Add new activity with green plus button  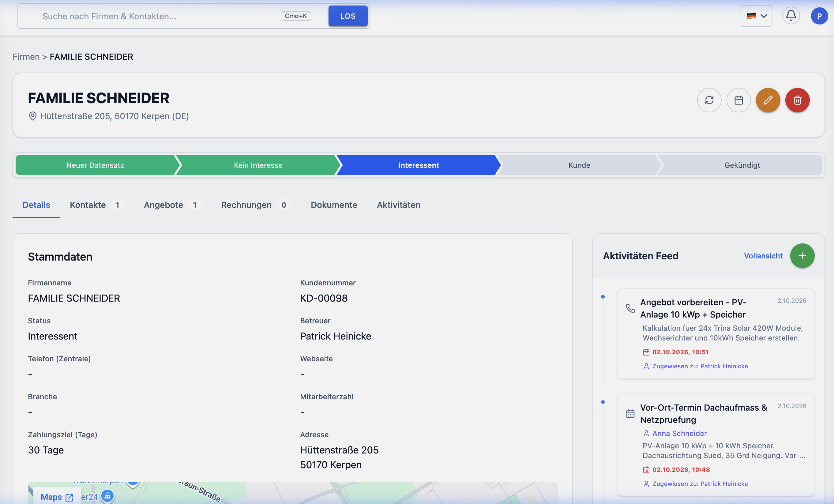802,256
